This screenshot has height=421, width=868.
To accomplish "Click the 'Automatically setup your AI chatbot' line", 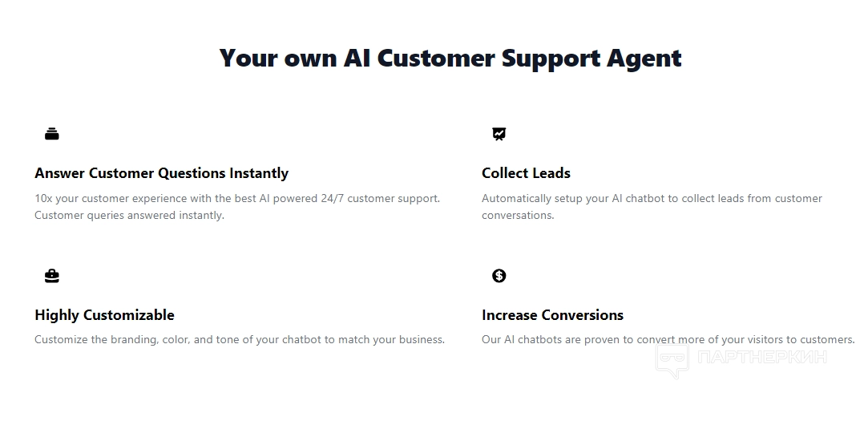I will [652, 198].
